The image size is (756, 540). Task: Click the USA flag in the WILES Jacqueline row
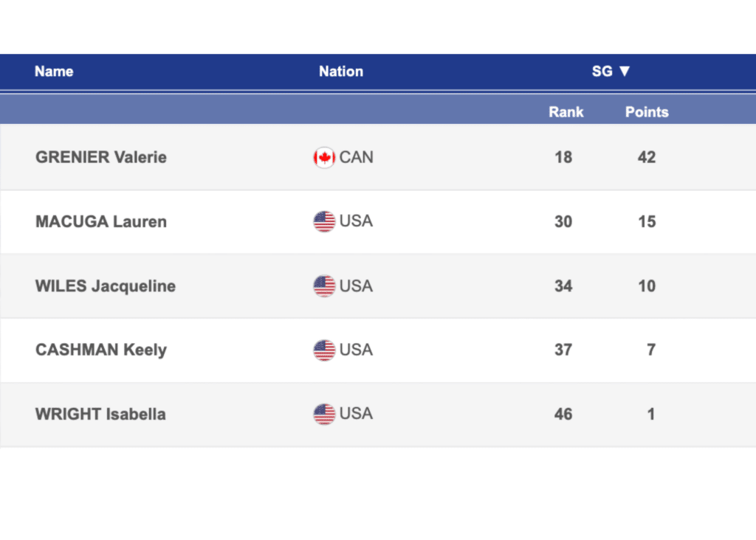tap(324, 285)
